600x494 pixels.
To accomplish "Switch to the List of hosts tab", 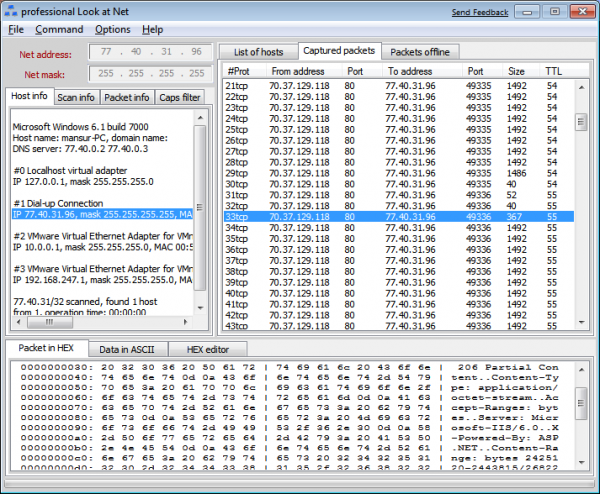I will pyautogui.click(x=259, y=51).
